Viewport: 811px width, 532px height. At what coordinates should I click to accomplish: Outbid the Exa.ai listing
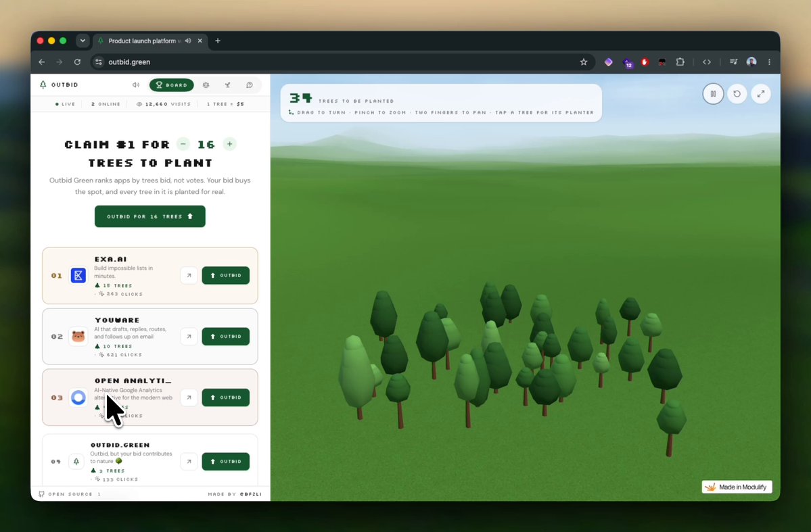pos(225,276)
